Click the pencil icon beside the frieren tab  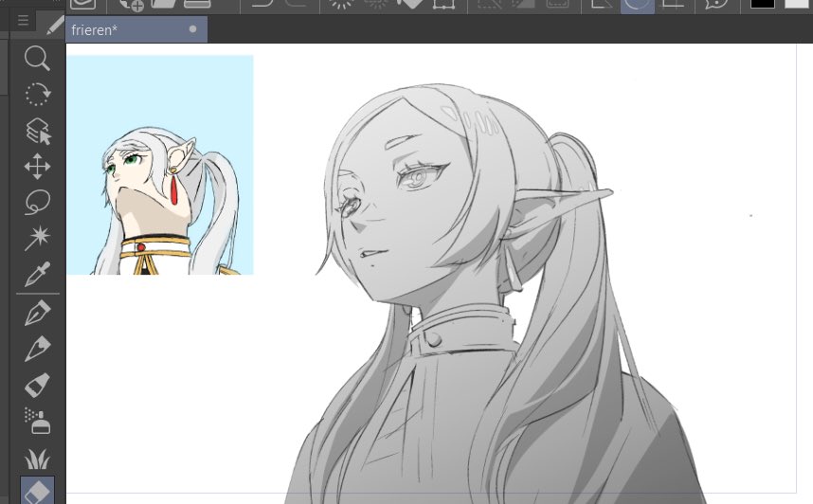(x=54, y=26)
